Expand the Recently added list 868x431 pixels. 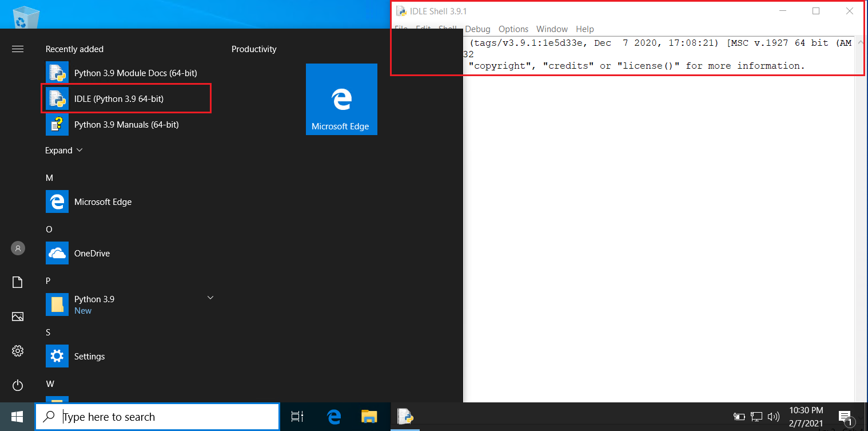tap(64, 150)
